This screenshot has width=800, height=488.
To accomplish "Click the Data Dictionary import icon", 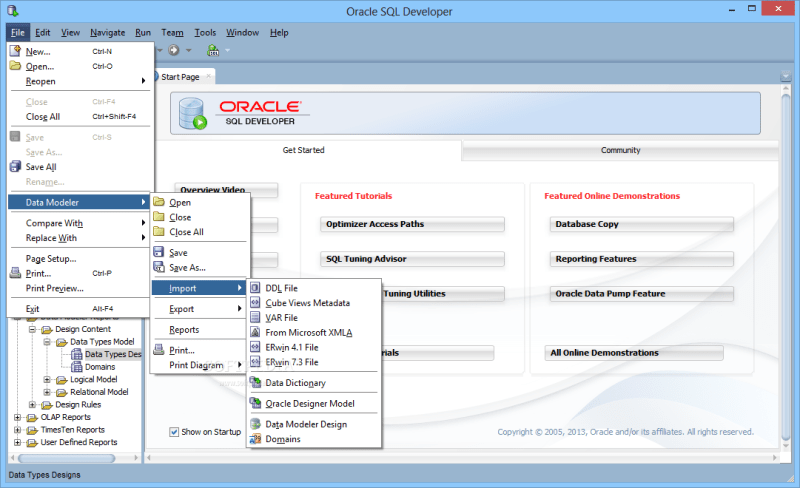I will (x=255, y=382).
